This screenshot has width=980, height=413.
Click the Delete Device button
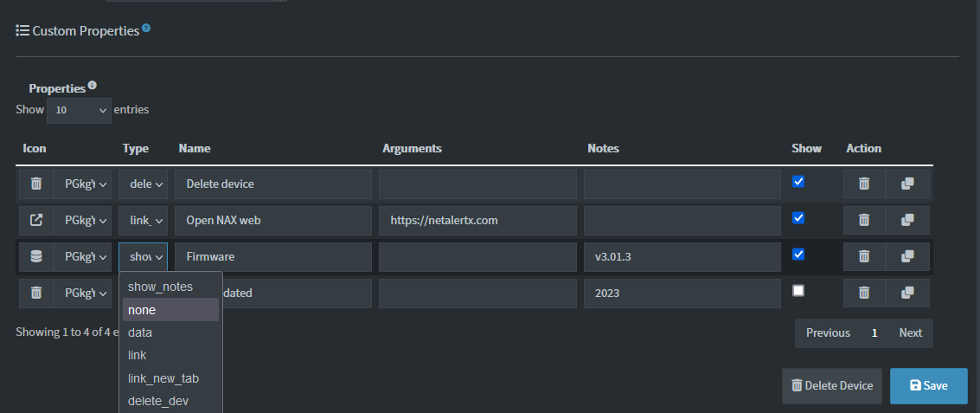pos(831,386)
